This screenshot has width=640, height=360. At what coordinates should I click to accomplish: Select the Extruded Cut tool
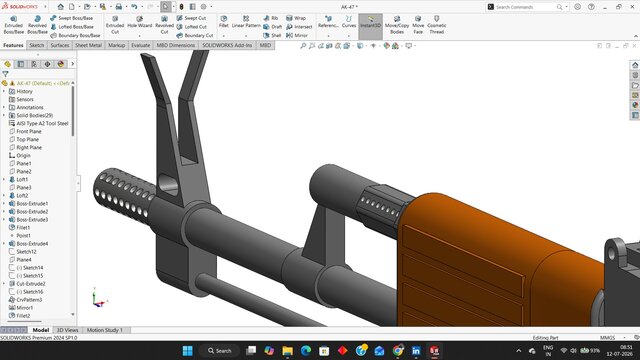pos(115,25)
